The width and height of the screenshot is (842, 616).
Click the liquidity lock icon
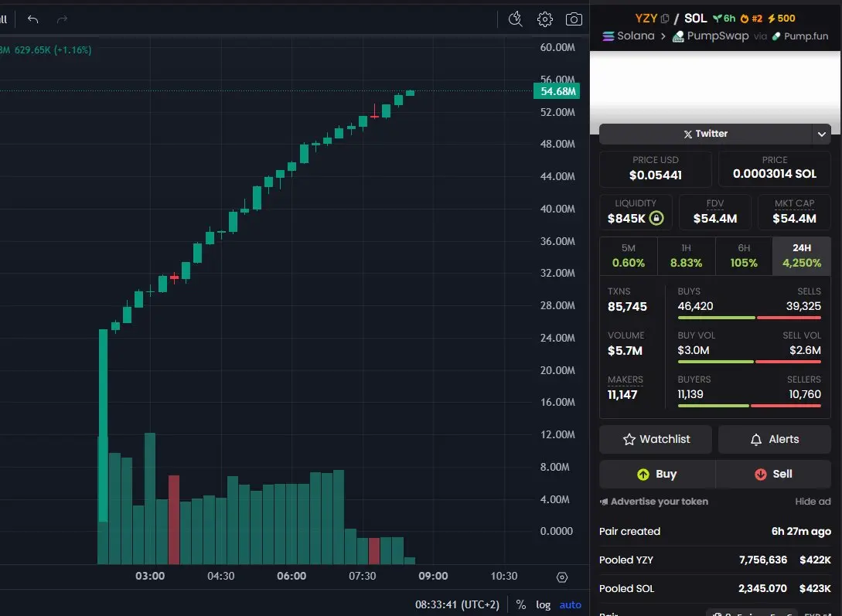tap(656, 218)
